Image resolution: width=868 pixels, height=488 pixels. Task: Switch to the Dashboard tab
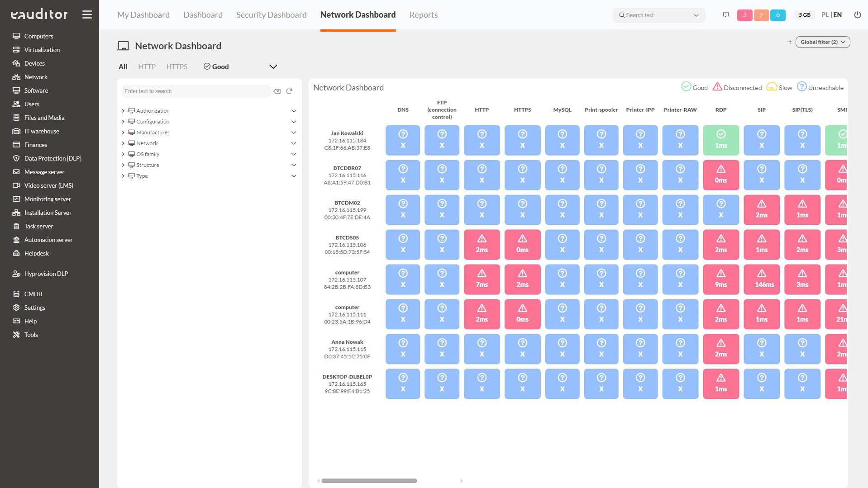pos(203,15)
